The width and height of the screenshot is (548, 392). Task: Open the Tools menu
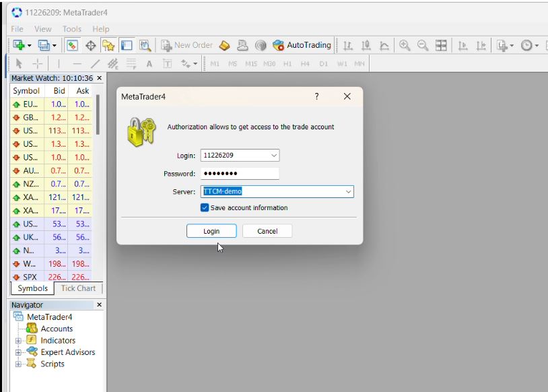pyautogui.click(x=71, y=29)
